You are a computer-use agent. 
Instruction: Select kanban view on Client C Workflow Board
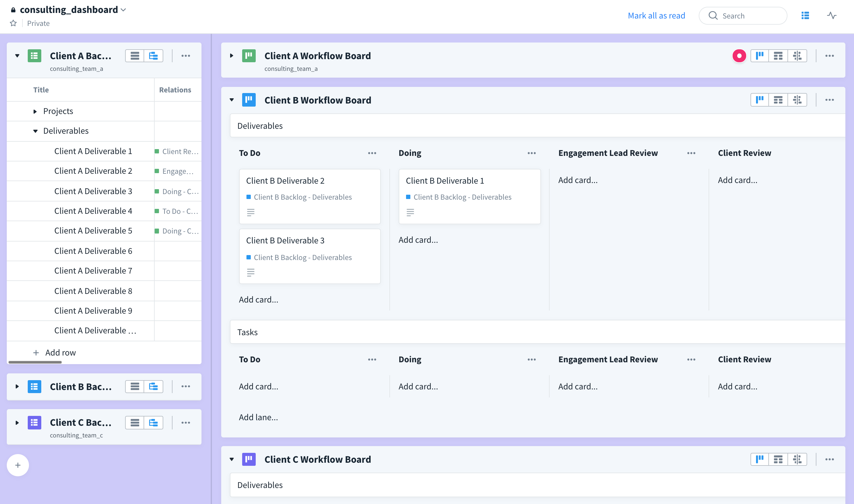pyautogui.click(x=760, y=459)
